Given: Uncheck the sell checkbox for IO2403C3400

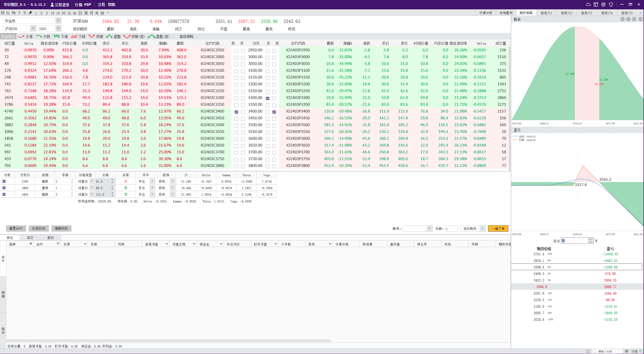Looking at the screenshot, I should click(x=236, y=112).
